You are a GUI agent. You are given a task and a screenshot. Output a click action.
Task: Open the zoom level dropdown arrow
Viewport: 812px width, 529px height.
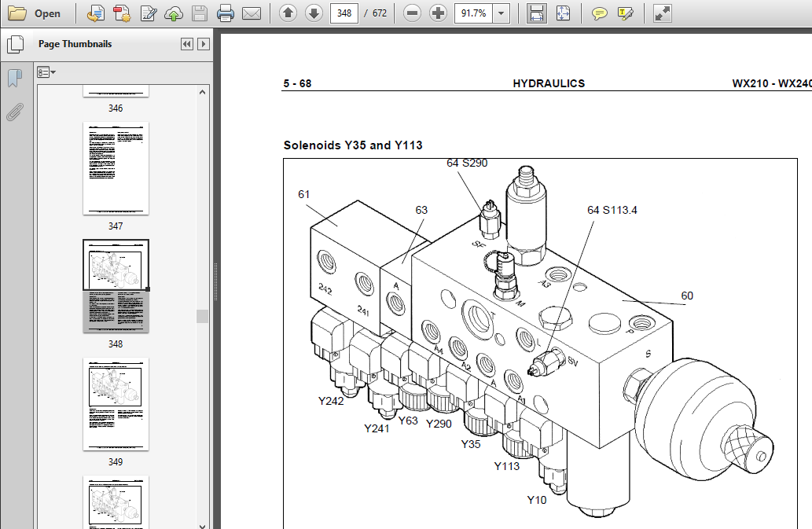[501, 13]
